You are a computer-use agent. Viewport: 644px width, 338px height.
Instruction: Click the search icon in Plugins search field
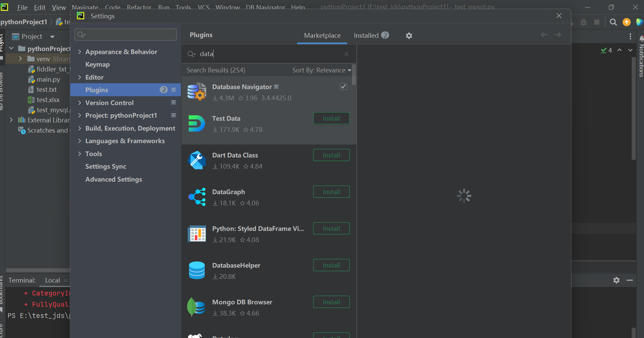pos(191,54)
